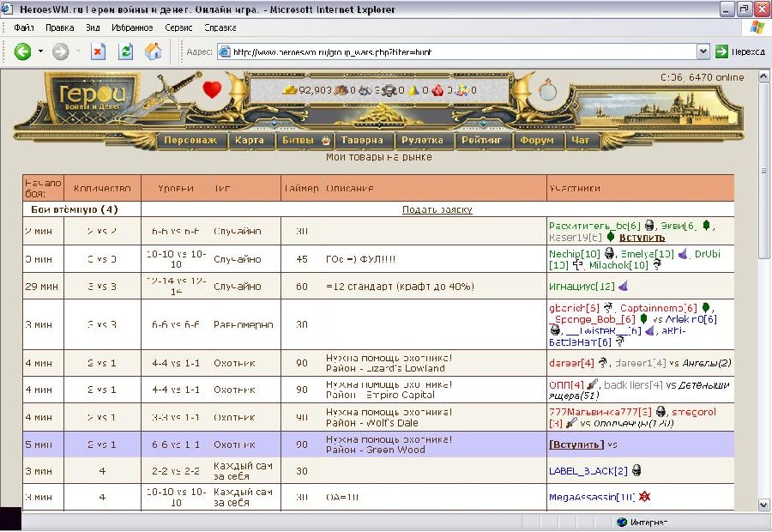Click the Подать заявку link
The image size is (772, 532).
point(437,209)
